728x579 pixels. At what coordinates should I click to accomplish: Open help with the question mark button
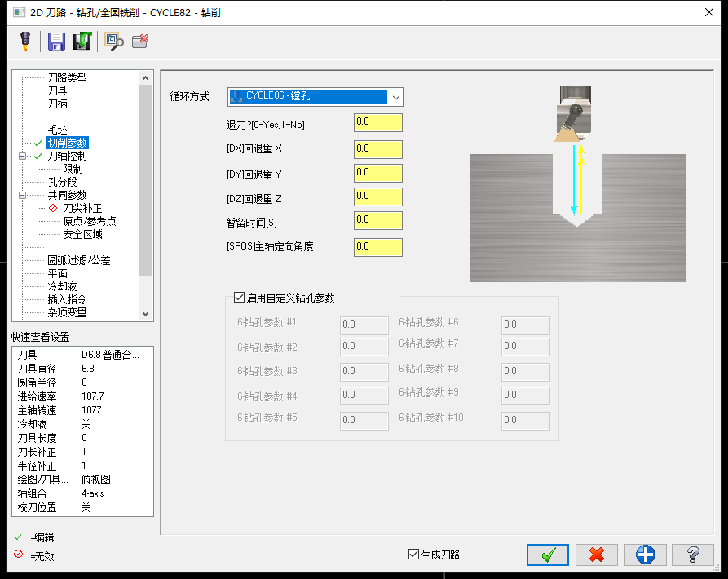coord(693,555)
